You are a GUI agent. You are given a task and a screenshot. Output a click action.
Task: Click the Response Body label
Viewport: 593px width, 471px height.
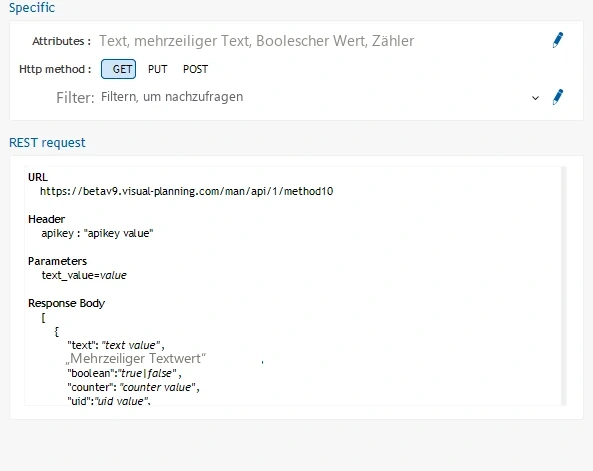click(67, 303)
